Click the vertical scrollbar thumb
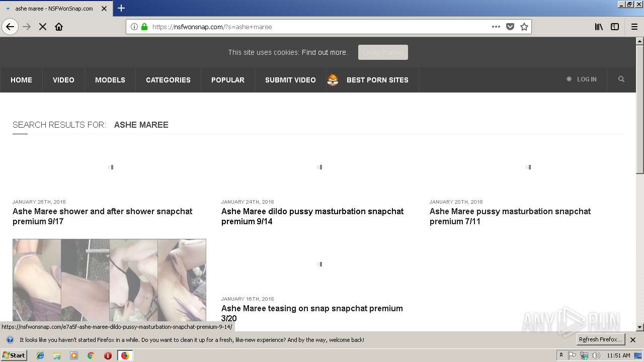The height and width of the screenshot is (362, 644). pos(640,110)
